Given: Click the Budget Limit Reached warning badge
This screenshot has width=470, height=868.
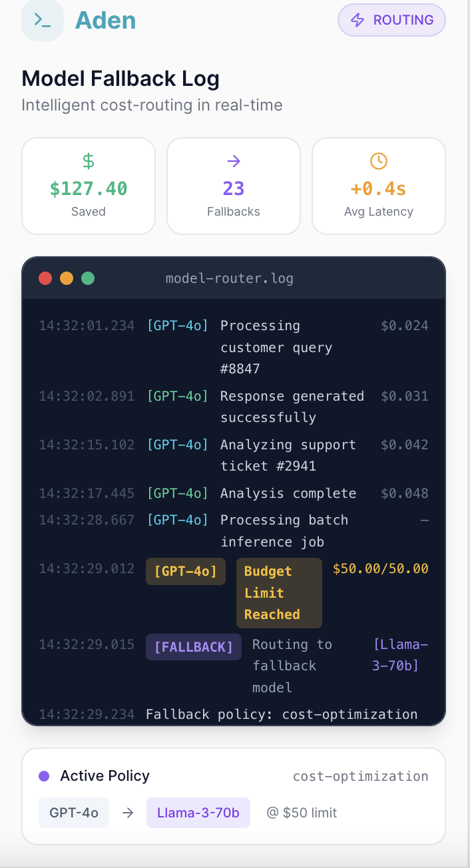Looking at the screenshot, I should pos(279,592).
